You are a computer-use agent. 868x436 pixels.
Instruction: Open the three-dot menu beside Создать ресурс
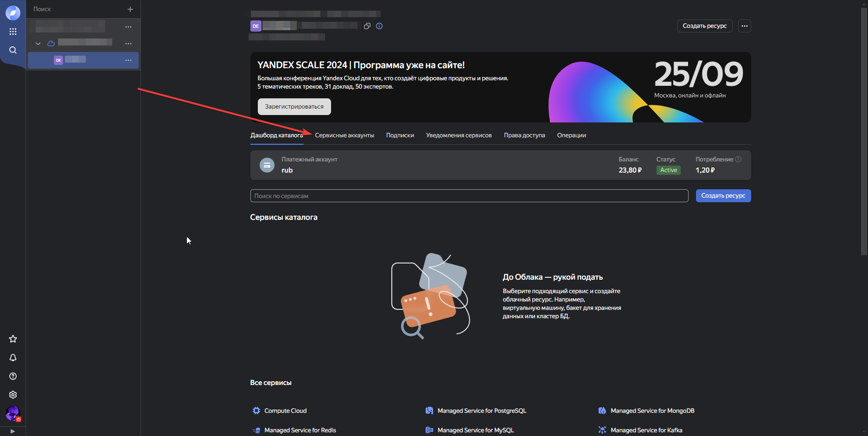pos(745,26)
